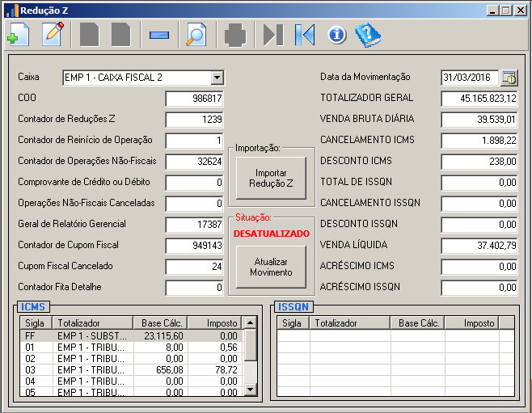Click Contador de Operações Não-Fiscais field
The width and height of the screenshot is (532, 413).
coord(194,162)
